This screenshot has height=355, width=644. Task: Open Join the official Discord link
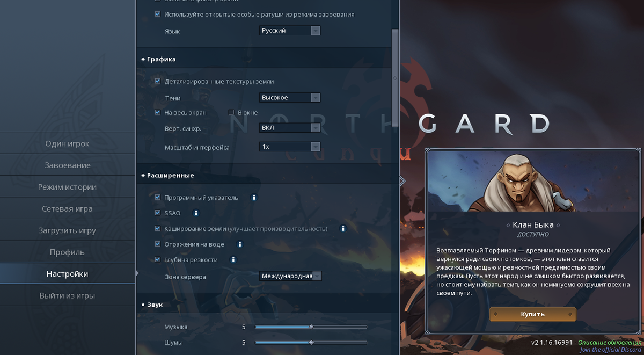(611, 350)
